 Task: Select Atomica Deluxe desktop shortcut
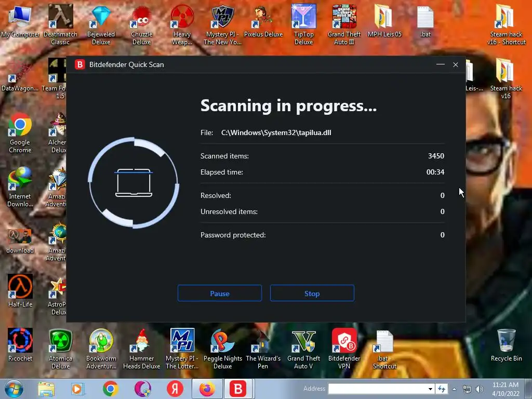(x=60, y=349)
